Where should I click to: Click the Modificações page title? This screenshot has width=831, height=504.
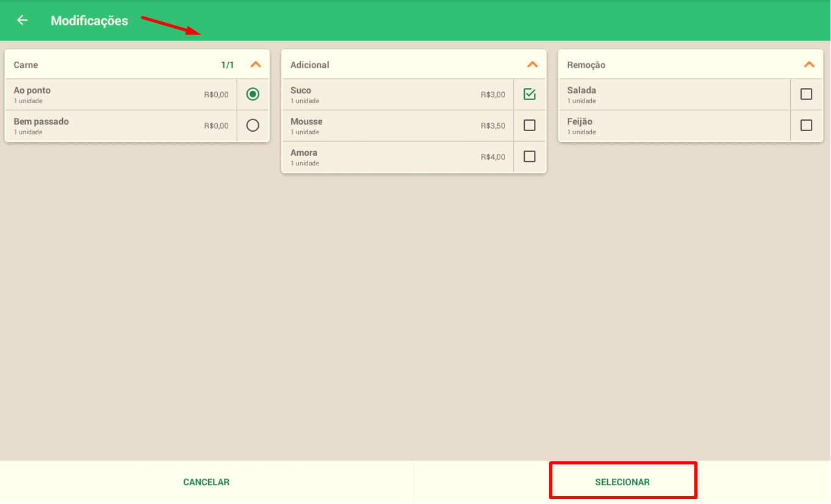point(90,21)
